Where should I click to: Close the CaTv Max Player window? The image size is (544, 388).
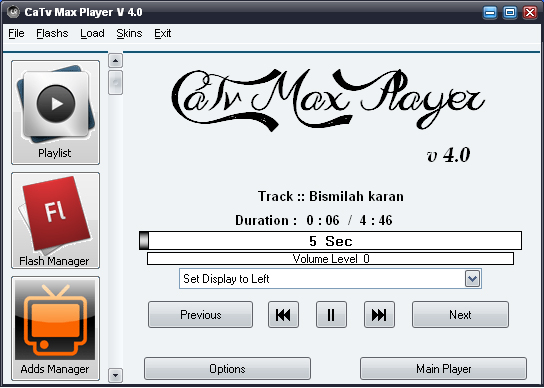coord(530,12)
